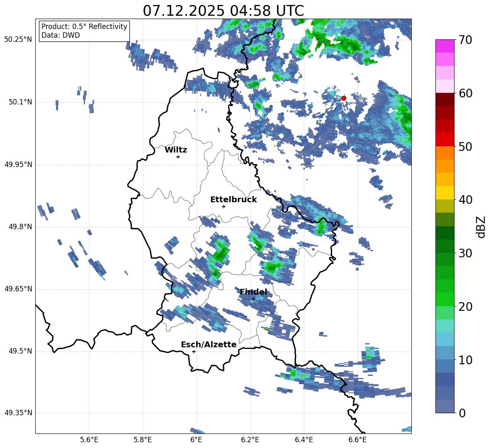
Task: Click the light blue colorbar segment above 10
Action: coord(445,353)
